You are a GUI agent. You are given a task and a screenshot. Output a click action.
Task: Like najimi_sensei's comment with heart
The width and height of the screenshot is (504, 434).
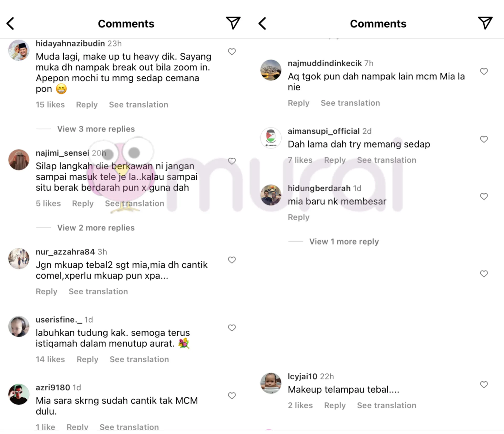(232, 161)
